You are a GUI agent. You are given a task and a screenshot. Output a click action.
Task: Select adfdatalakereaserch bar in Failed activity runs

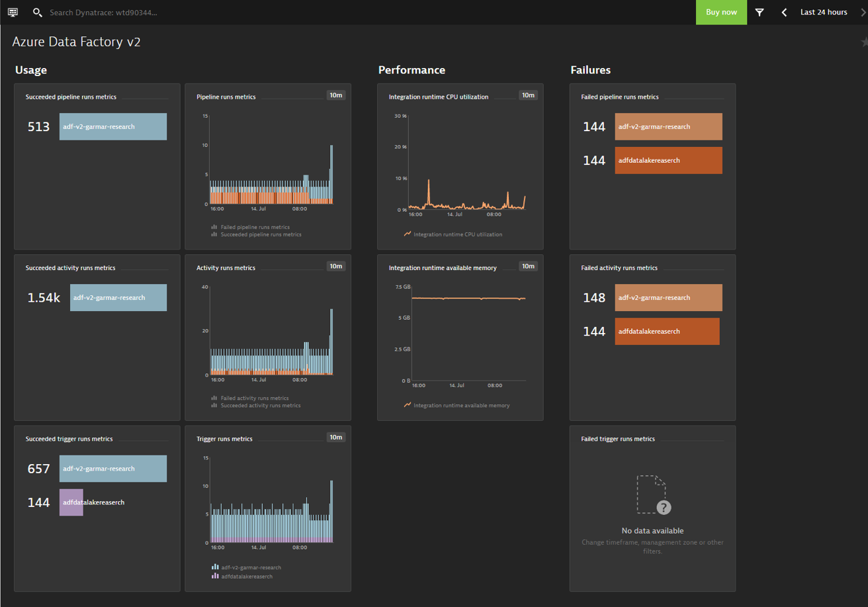pyautogui.click(x=667, y=332)
